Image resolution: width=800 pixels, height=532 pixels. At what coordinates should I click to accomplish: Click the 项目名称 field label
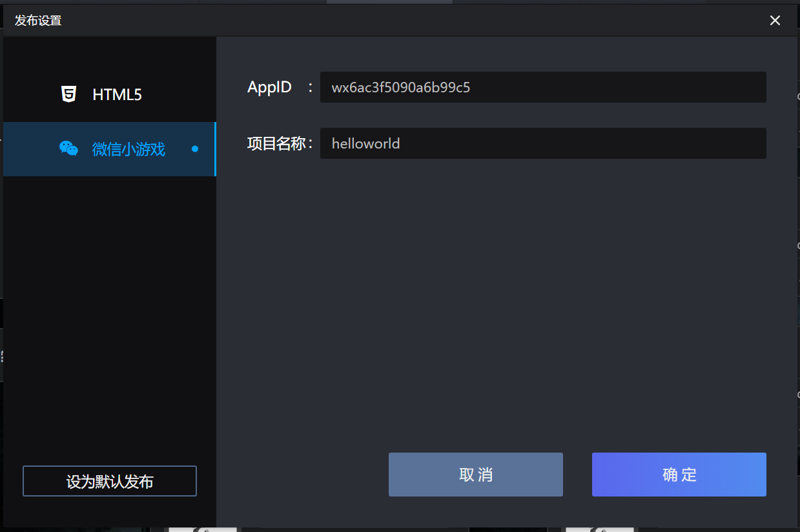[276, 143]
